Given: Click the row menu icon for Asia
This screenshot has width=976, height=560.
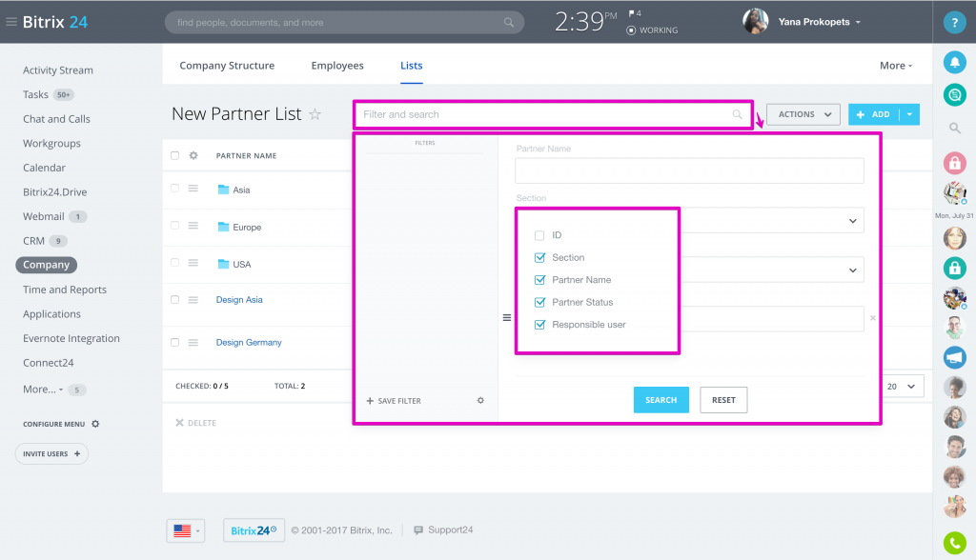Looking at the screenshot, I should (193, 189).
